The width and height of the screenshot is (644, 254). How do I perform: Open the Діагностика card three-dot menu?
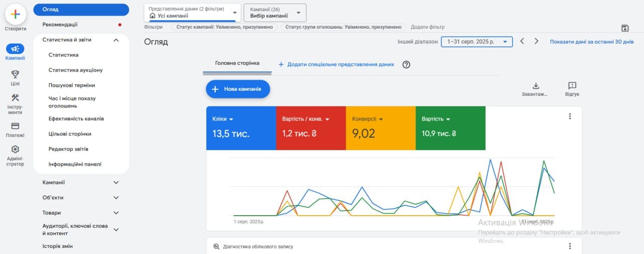point(570,246)
